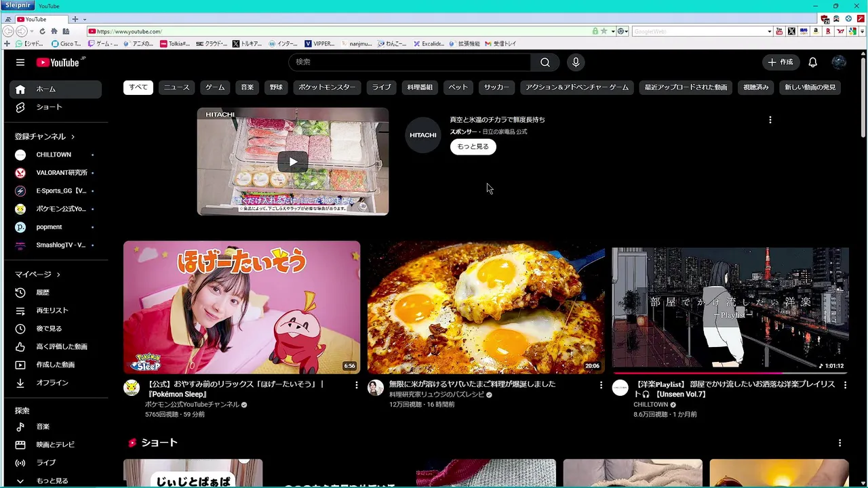Start voice search with the microphone
Image resolution: width=868 pixels, height=488 pixels.
click(576, 62)
